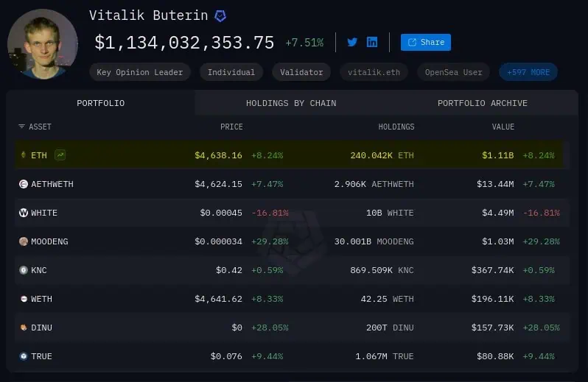588x382 pixels.
Task: Switch to the Portfolio tab
Action: (100, 103)
